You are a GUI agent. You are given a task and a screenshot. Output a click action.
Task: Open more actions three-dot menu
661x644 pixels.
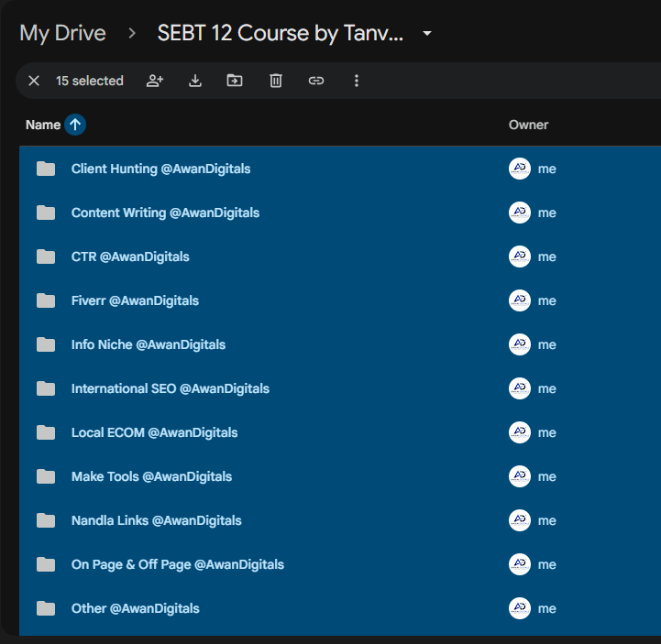357,81
